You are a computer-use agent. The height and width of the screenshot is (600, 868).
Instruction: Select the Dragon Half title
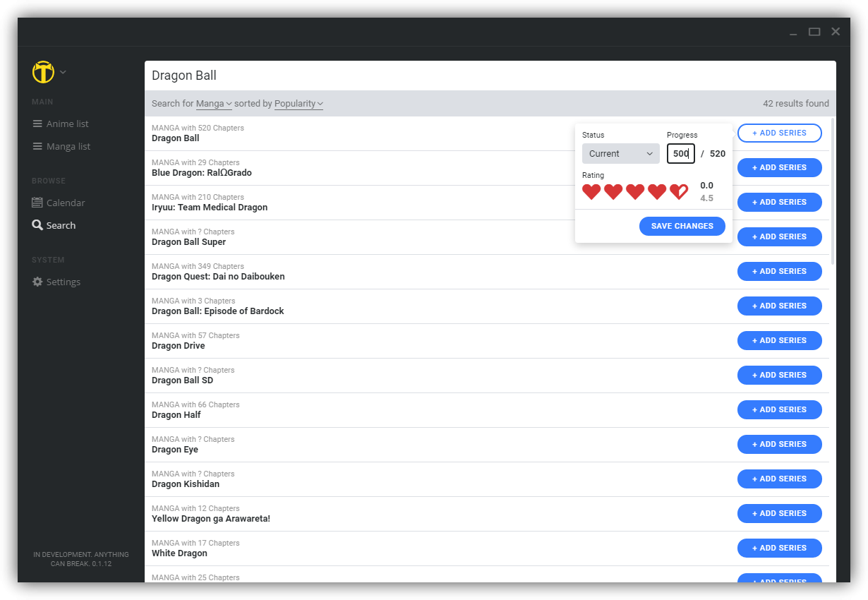(176, 415)
